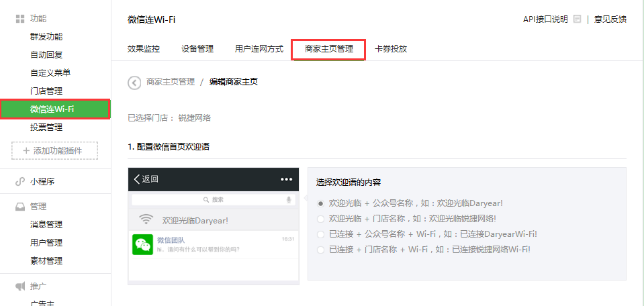The width and height of the screenshot is (644, 306).
Task: Select 欢迎光临 + 公众号名称 radio option
Action: point(321,203)
